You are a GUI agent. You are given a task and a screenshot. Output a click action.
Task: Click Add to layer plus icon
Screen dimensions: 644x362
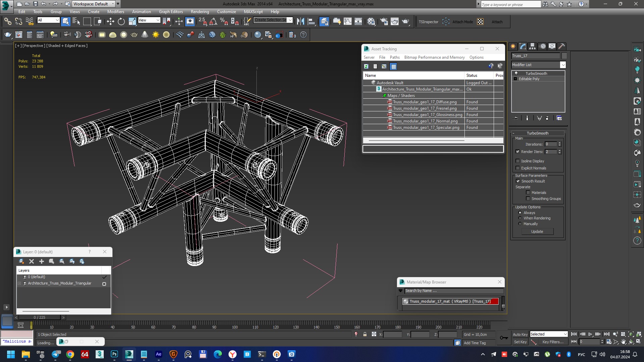point(42,261)
